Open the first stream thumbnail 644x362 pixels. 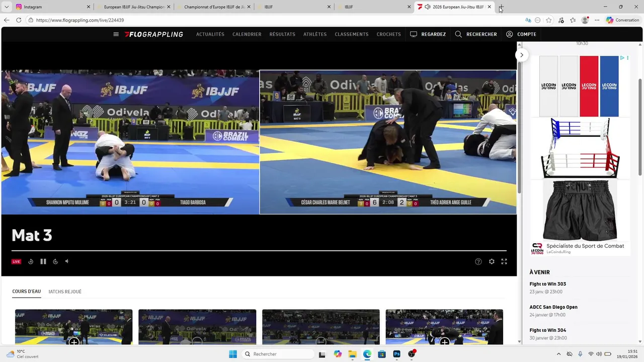74,327
